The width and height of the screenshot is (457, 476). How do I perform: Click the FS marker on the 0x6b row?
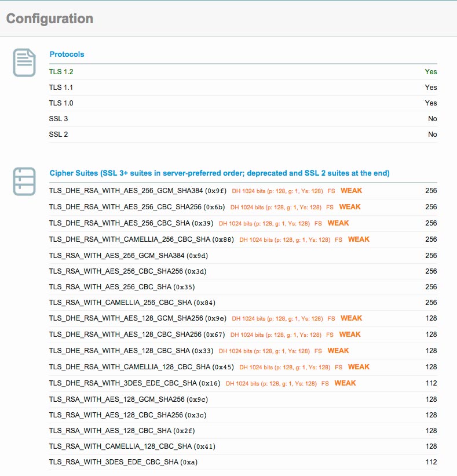tap(330, 208)
